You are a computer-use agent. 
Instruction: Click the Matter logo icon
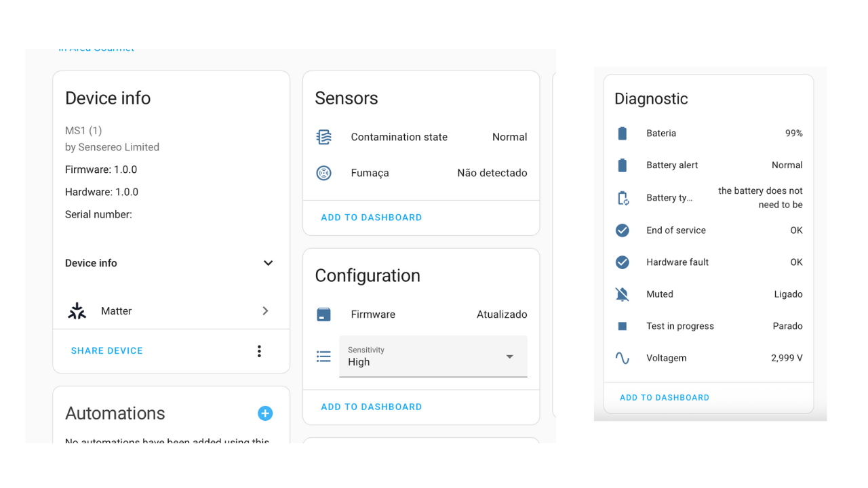(x=77, y=311)
